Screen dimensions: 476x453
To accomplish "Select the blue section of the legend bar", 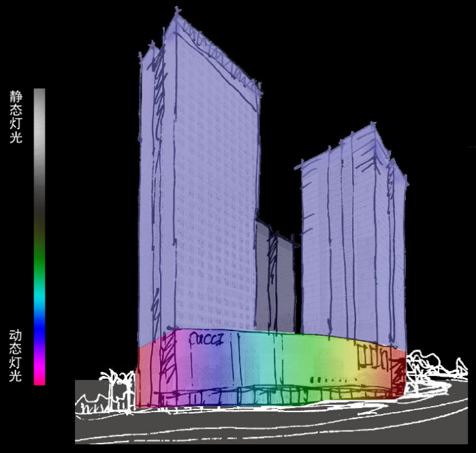I will point(39,330).
